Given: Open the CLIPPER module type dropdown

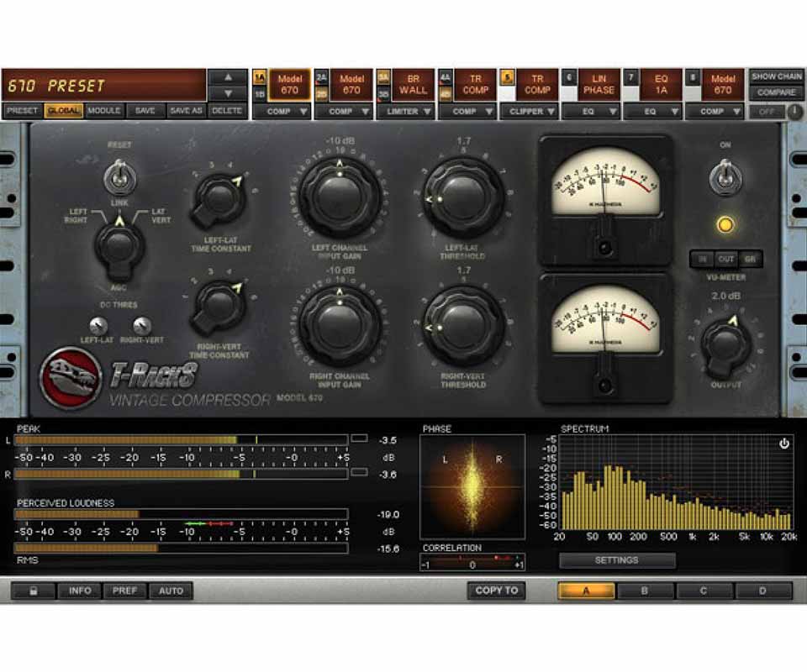Looking at the screenshot, I should (x=530, y=111).
